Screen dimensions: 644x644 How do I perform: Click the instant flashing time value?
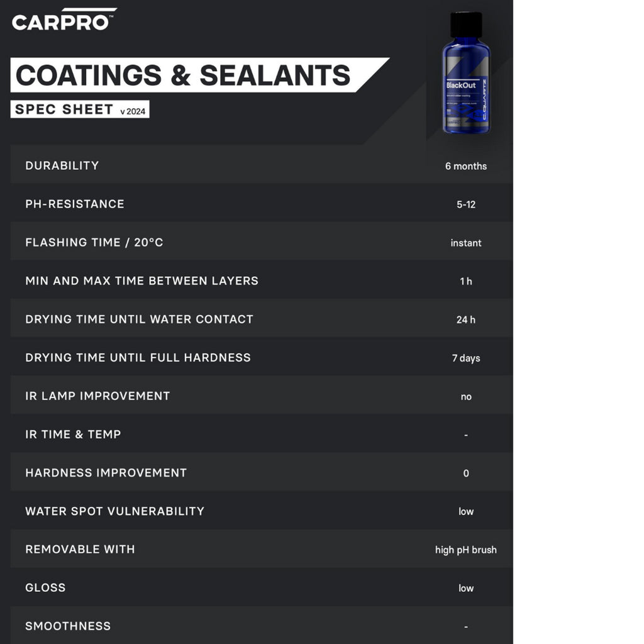pyautogui.click(x=466, y=243)
